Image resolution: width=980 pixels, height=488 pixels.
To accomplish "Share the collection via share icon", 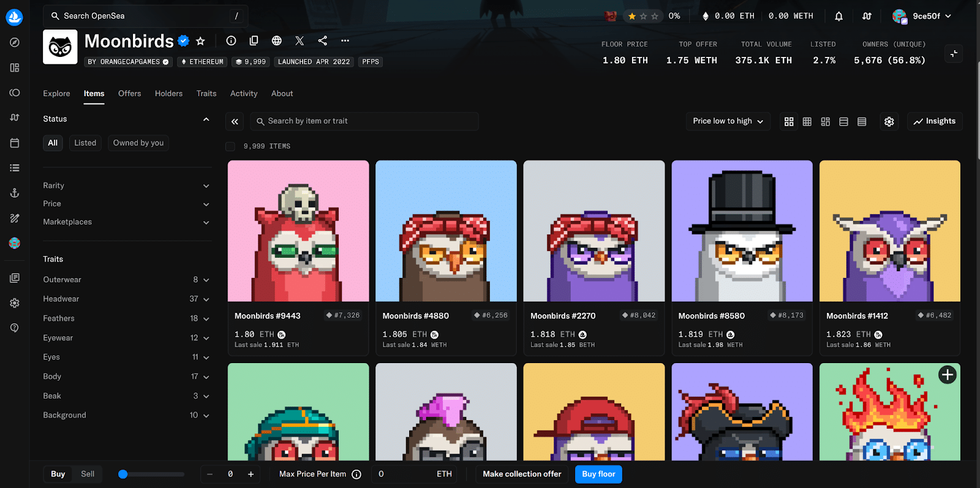I will (322, 40).
